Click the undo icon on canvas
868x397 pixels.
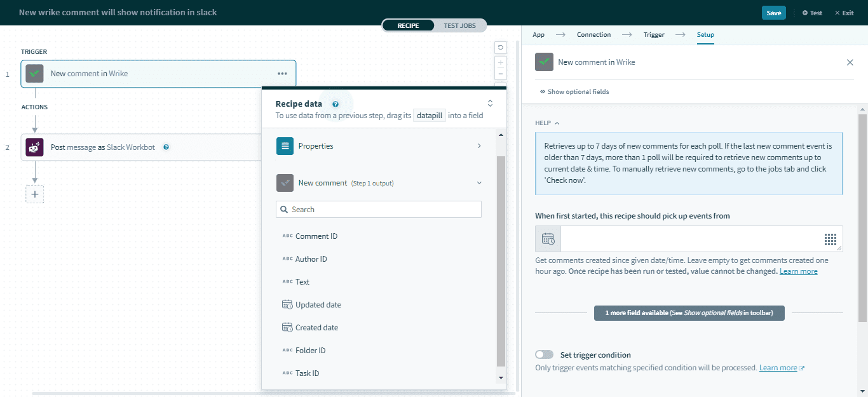pos(501,48)
